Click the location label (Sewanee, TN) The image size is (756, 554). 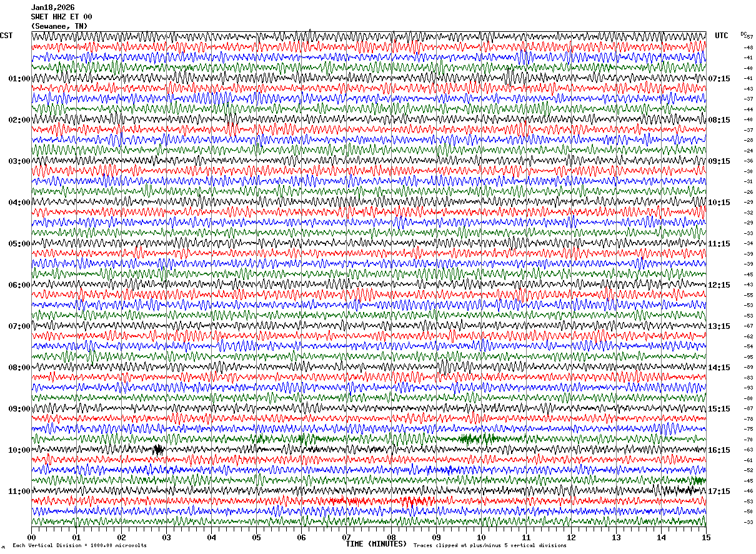coord(59,26)
